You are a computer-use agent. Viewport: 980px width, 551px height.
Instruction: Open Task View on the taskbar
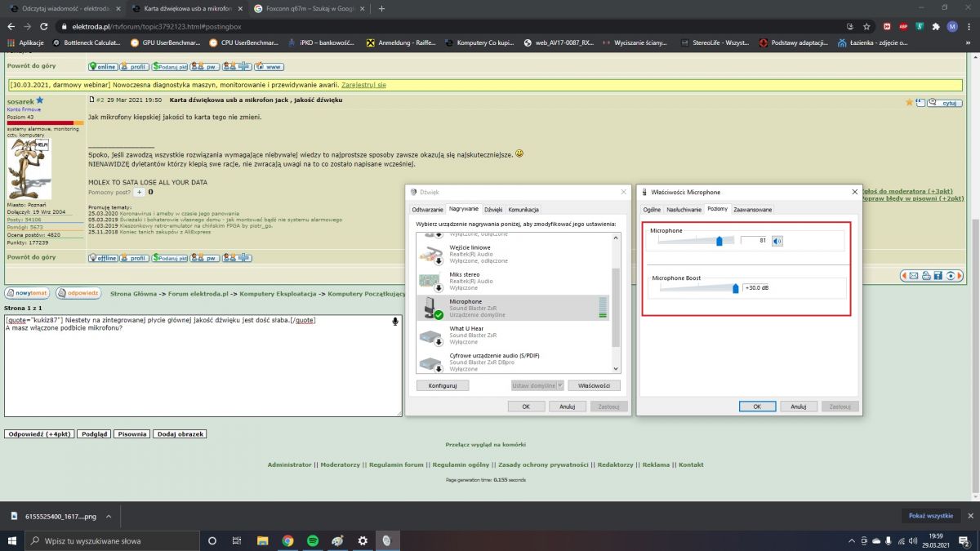236,540
